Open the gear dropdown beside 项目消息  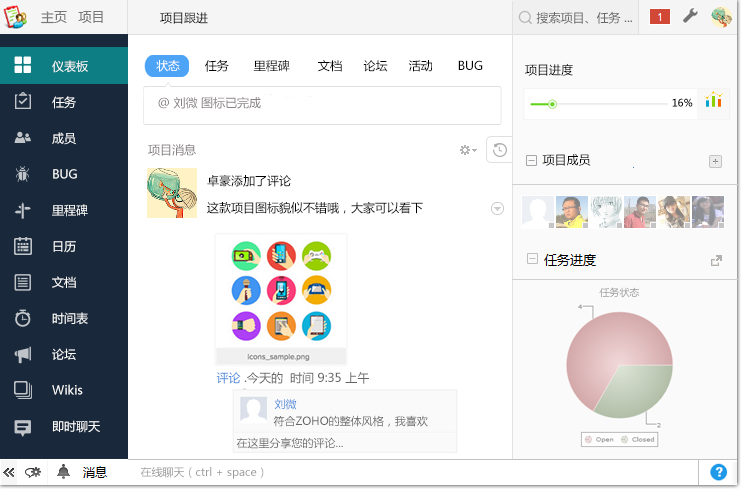[468, 150]
